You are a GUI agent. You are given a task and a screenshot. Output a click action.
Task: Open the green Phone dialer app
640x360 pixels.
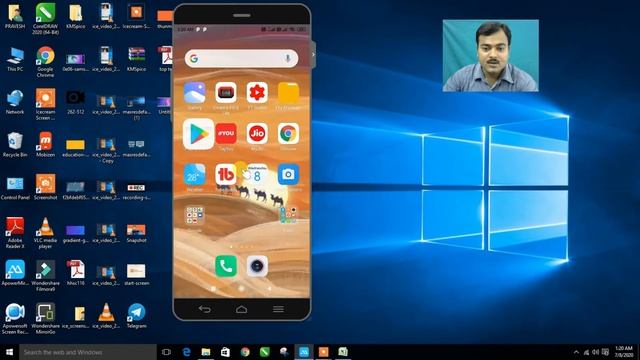[226, 266]
